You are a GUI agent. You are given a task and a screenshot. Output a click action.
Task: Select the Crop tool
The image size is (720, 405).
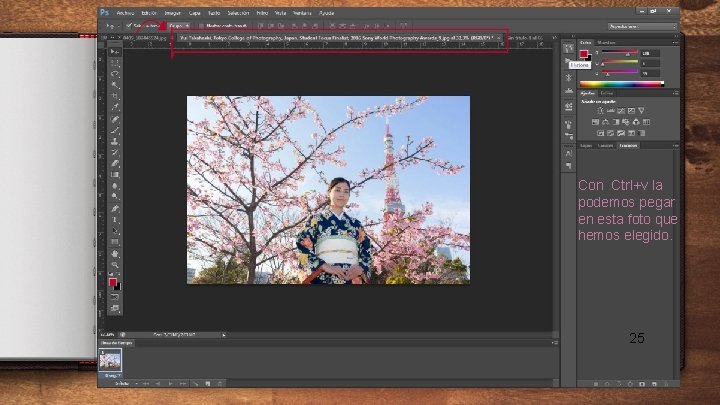pyautogui.click(x=114, y=96)
